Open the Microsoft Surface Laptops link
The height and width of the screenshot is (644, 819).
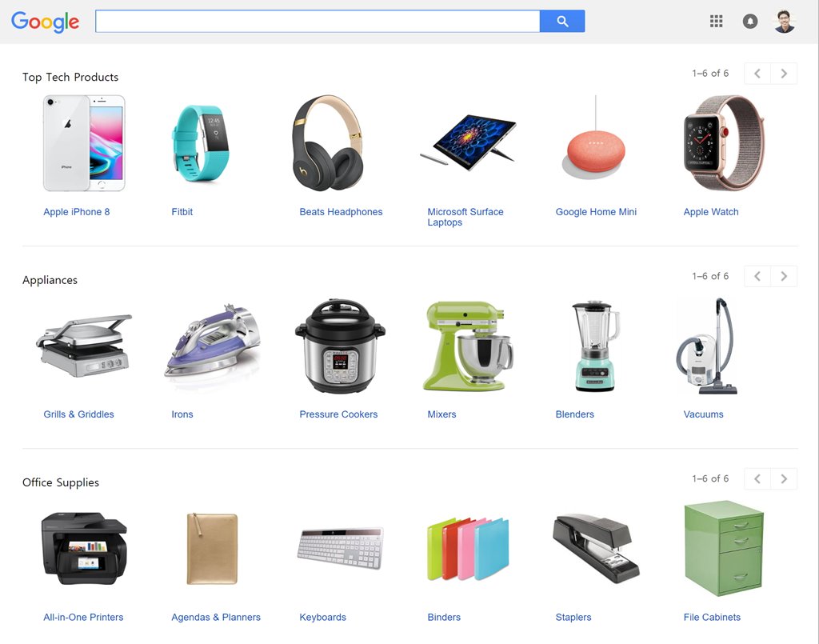point(465,218)
